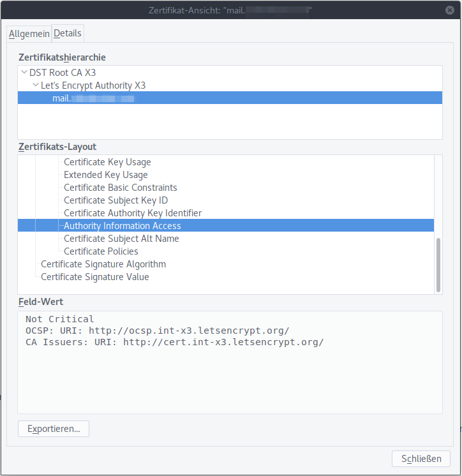
Task: Select Certificate Authority Key Identifier field
Action: (133, 213)
